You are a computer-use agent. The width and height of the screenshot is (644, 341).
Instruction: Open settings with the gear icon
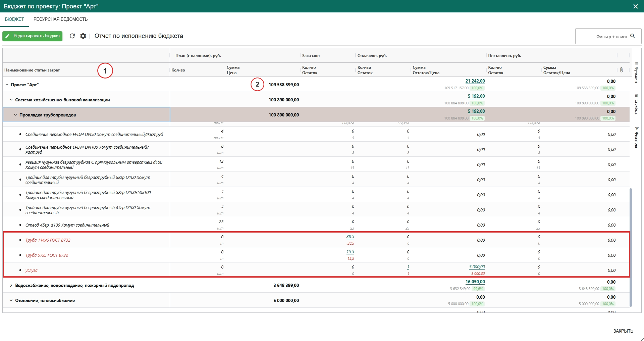pos(83,36)
